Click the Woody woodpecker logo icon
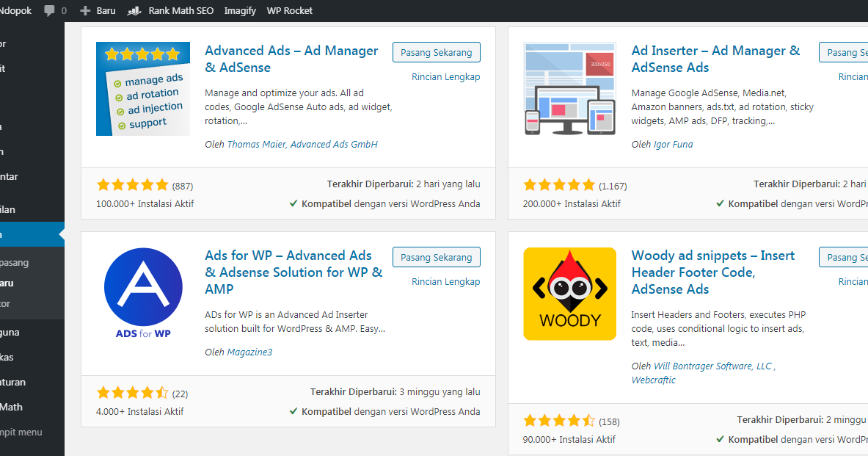 coord(569,294)
